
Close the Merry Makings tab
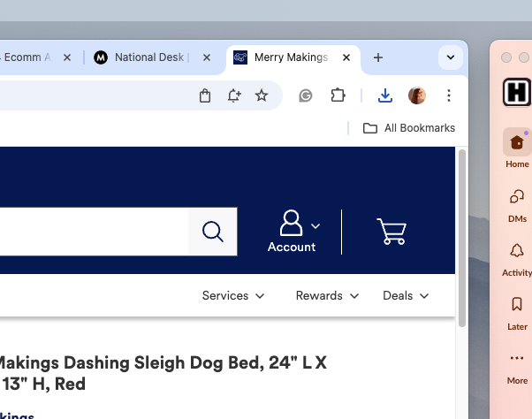coord(347,57)
